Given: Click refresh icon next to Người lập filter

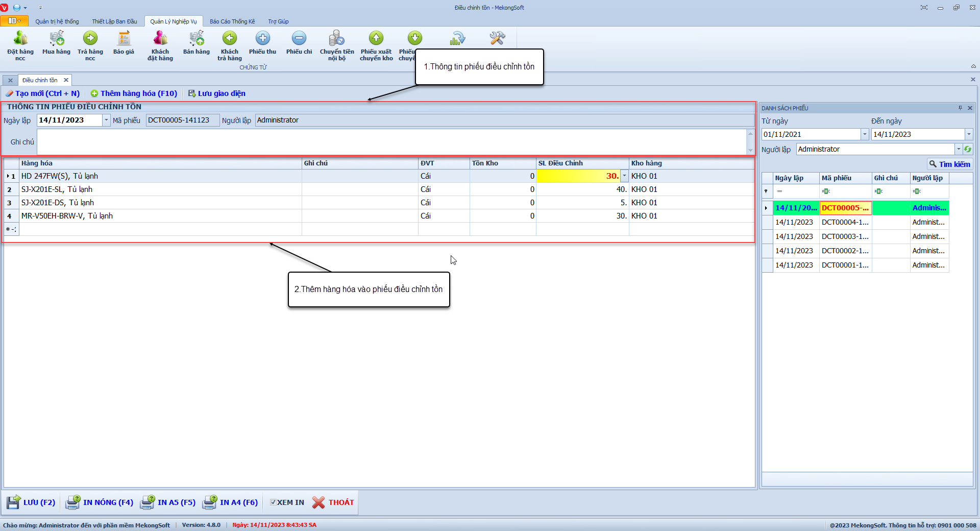Looking at the screenshot, I should 968,149.
